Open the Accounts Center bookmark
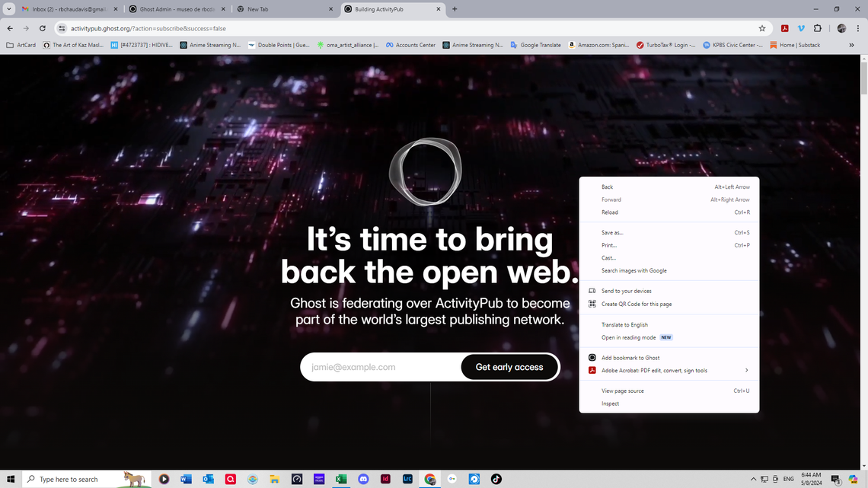The height and width of the screenshot is (488, 868). tap(410, 45)
